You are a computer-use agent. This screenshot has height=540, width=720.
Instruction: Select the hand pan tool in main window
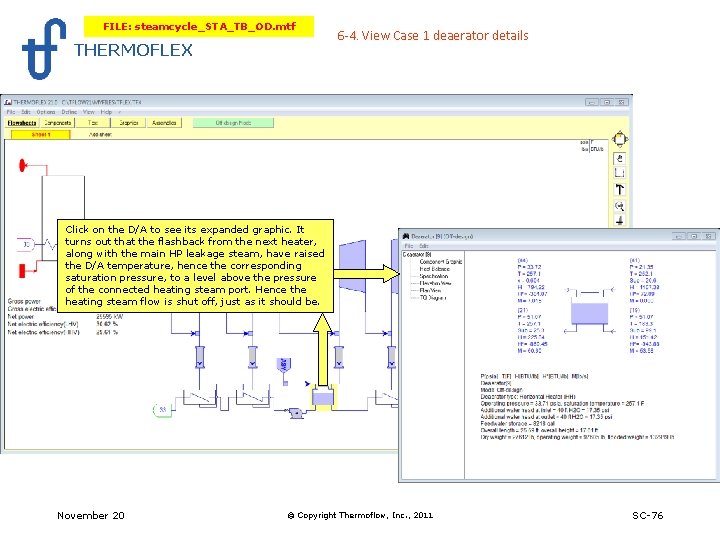pyautogui.click(x=619, y=159)
